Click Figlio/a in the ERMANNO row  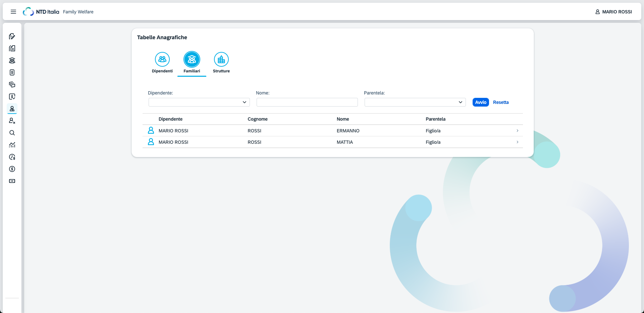[x=433, y=131]
